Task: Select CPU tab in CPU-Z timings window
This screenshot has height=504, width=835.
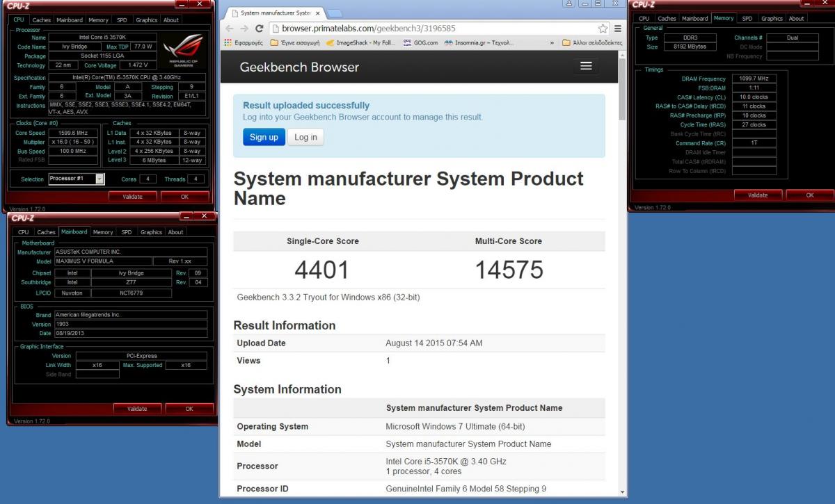Action: tap(644, 19)
